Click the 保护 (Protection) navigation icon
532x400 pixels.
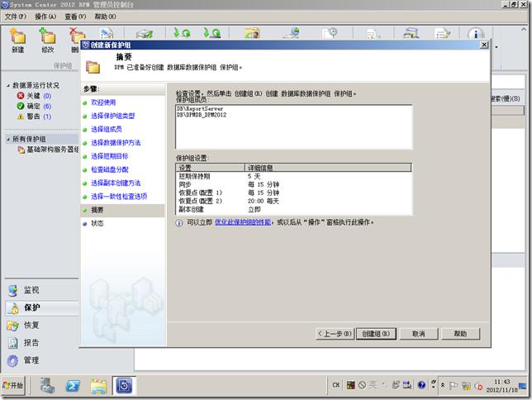pyautogui.click(x=13, y=308)
